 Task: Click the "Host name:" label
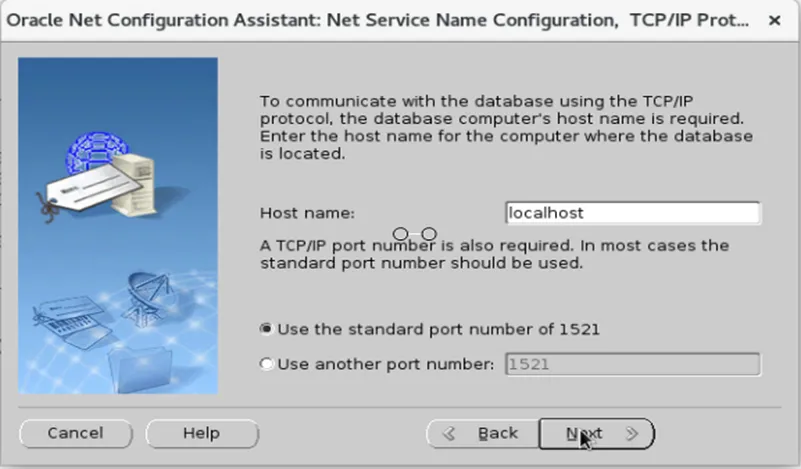click(307, 213)
